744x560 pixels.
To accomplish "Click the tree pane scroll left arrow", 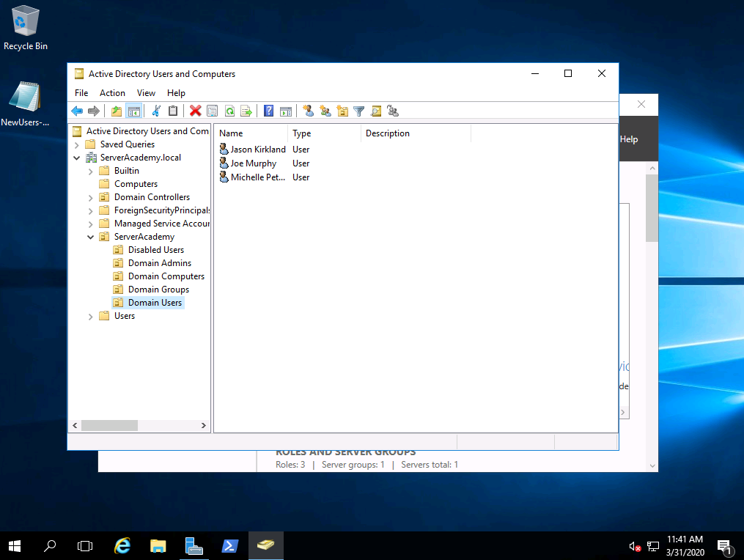I will [x=75, y=426].
